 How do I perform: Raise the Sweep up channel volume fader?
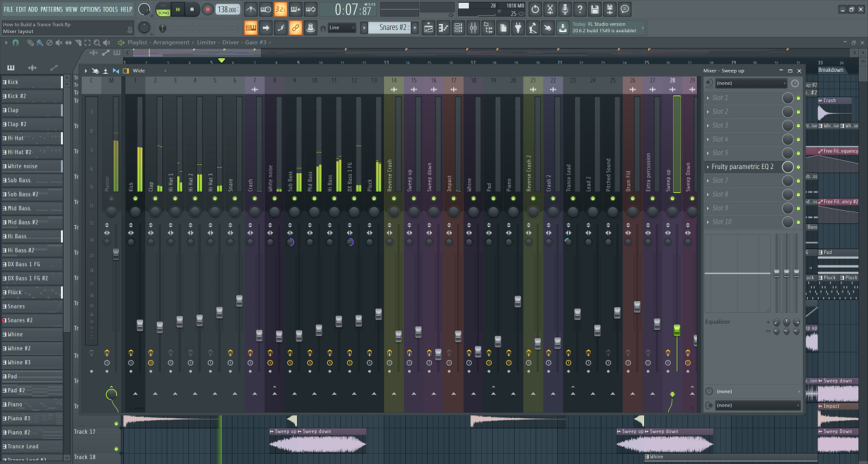[x=676, y=331]
